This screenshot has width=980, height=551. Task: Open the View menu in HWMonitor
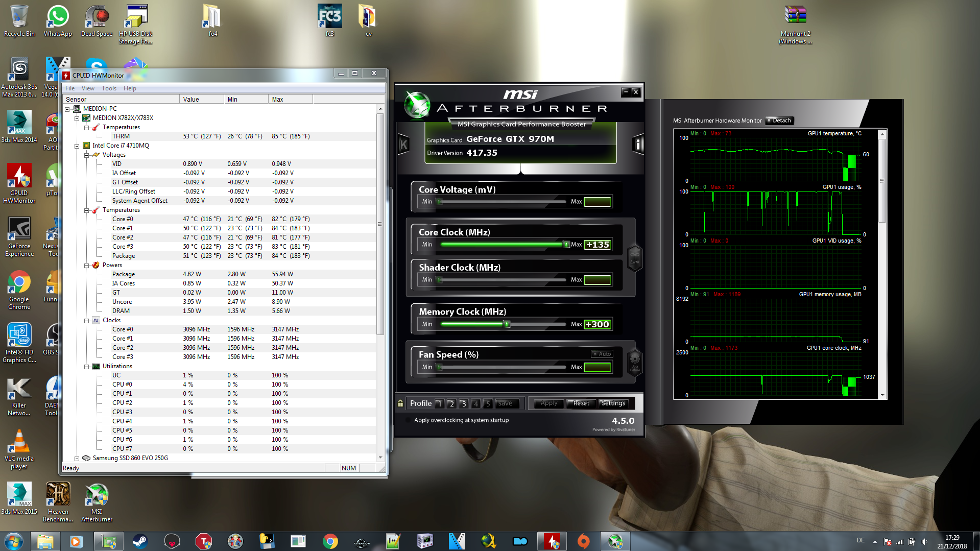click(x=88, y=88)
